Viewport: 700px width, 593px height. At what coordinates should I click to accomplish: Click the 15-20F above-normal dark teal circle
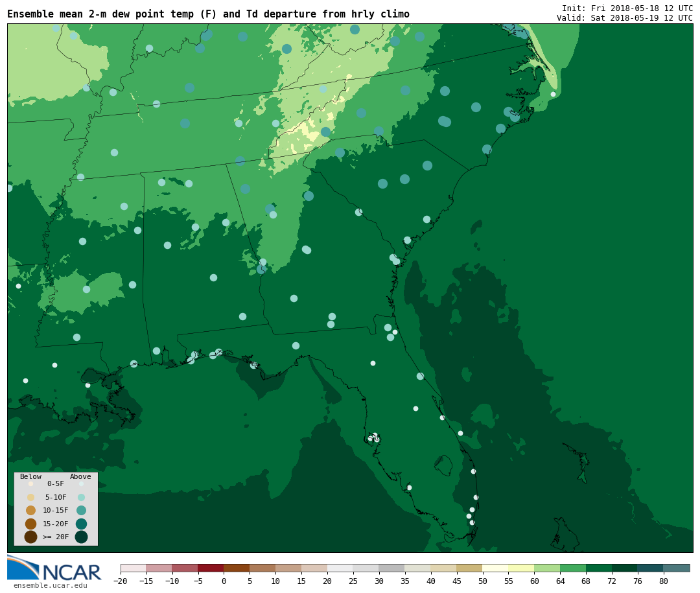pyautogui.click(x=81, y=524)
